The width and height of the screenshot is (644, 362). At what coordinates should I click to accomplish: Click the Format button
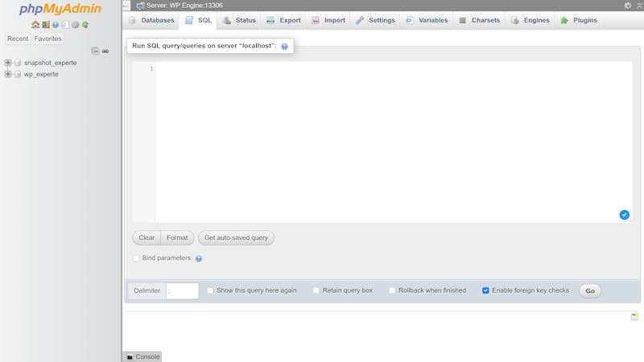point(177,238)
